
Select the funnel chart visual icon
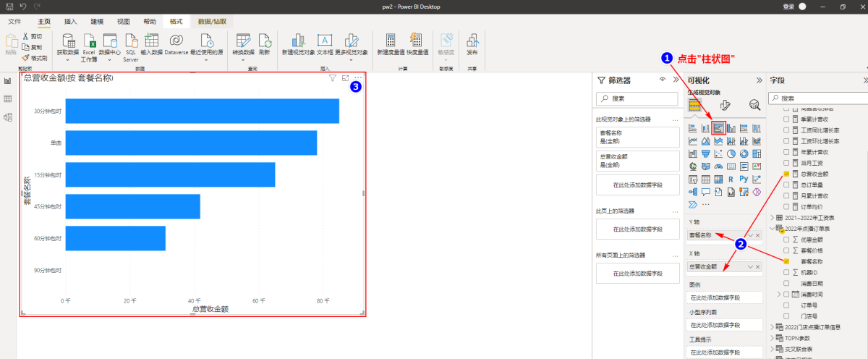(x=706, y=153)
